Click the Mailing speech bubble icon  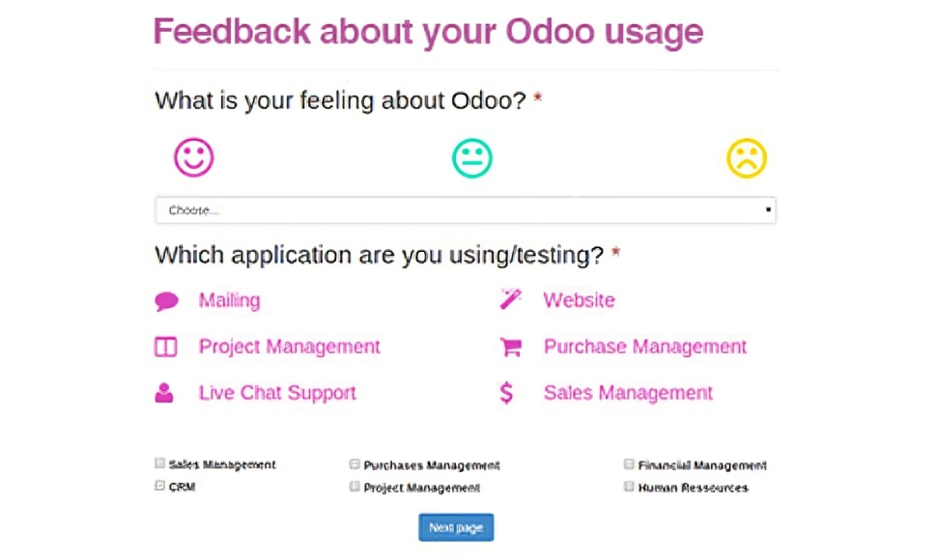click(166, 300)
